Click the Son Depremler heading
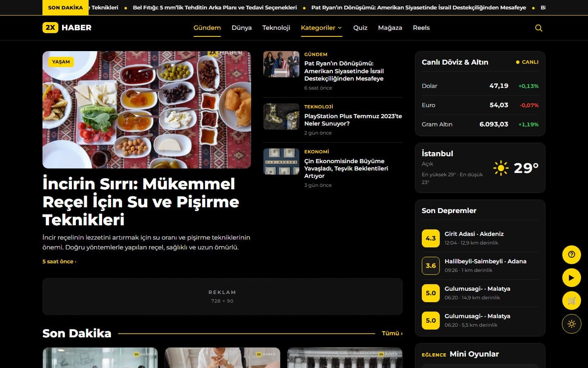The width and height of the screenshot is (588, 368). tap(449, 211)
